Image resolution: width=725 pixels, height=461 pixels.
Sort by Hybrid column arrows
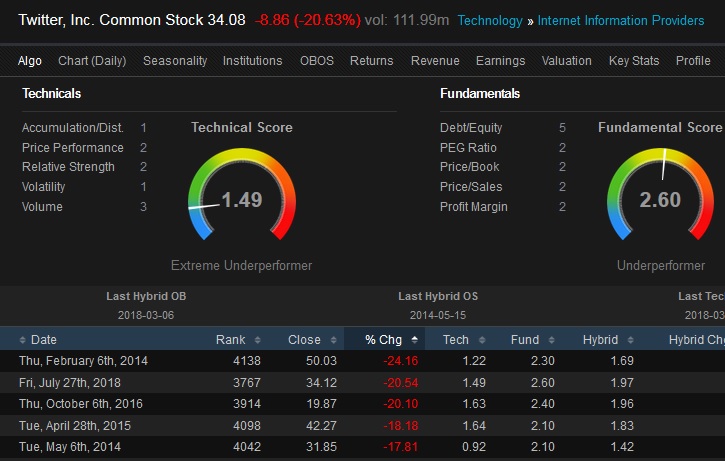[630, 340]
